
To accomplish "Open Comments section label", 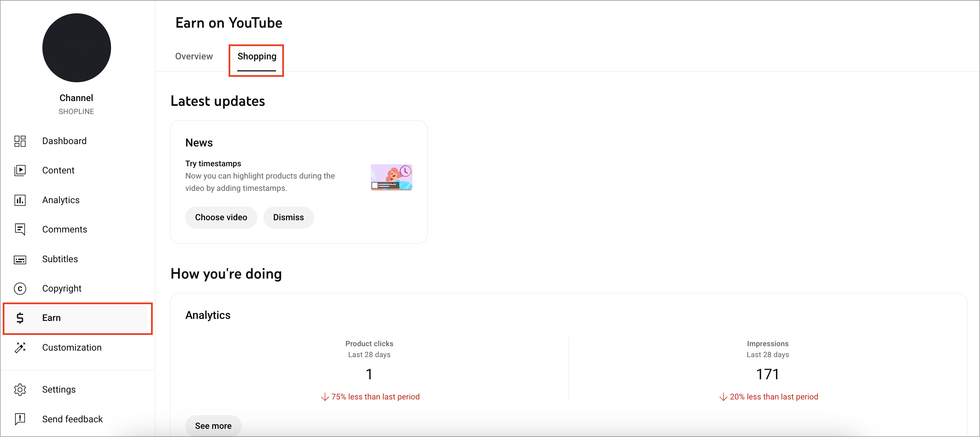I will 65,229.
